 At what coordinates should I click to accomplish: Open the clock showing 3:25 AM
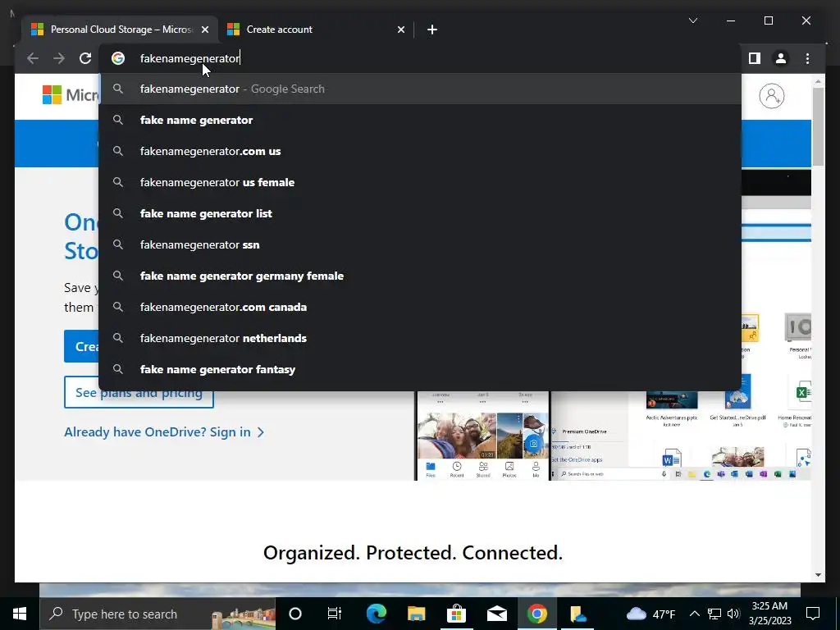point(769,614)
